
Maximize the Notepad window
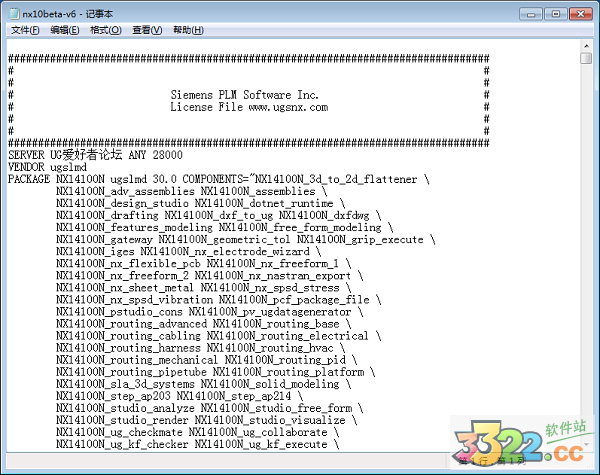556,14
